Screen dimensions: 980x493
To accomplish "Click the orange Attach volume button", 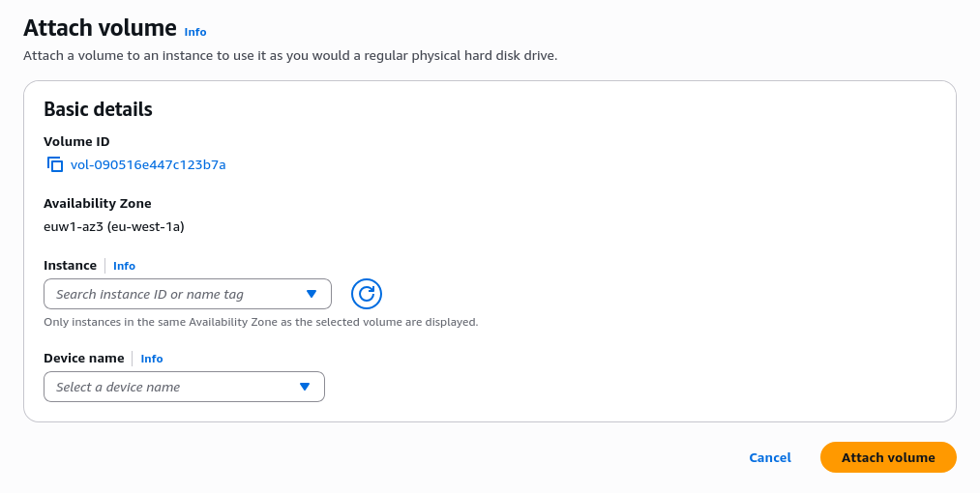I will pos(887,457).
